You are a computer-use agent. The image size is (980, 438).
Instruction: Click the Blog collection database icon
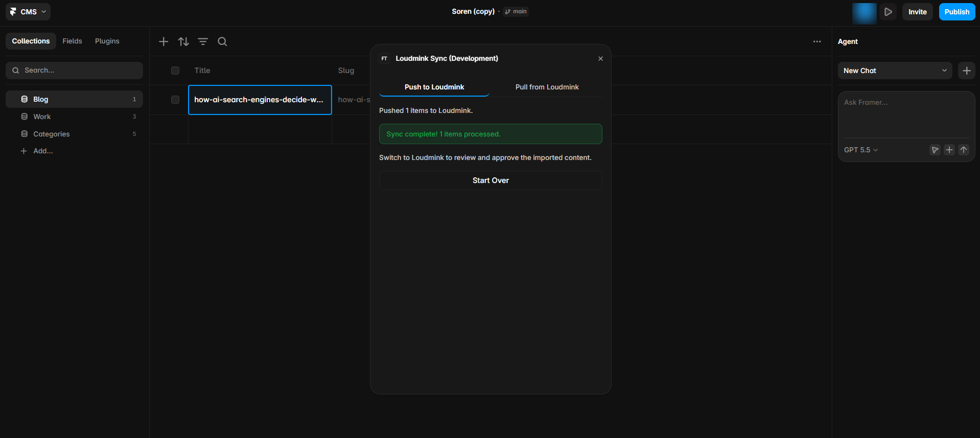point(24,99)
